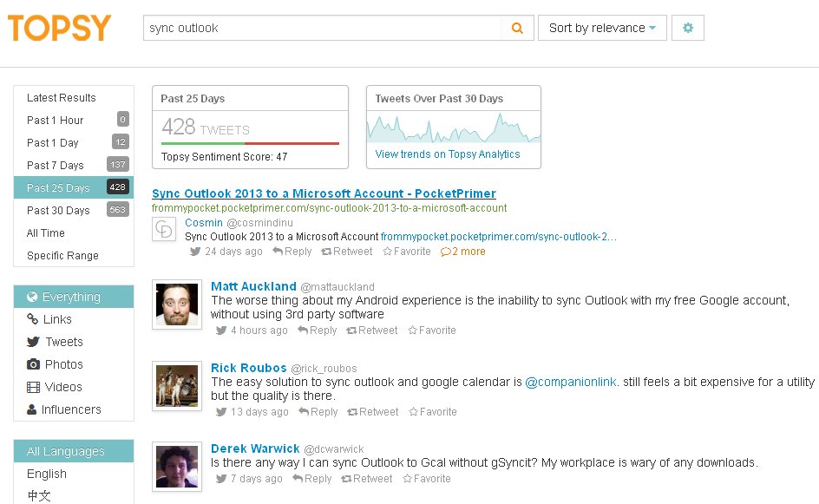
Task: Select Past 1 Hour filter
Action: [74, 120]
